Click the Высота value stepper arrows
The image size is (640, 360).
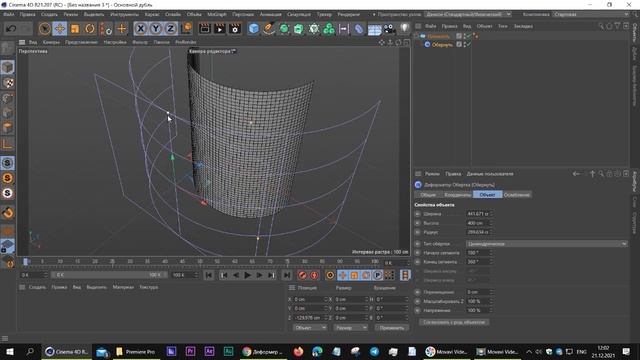click(491, 223)
